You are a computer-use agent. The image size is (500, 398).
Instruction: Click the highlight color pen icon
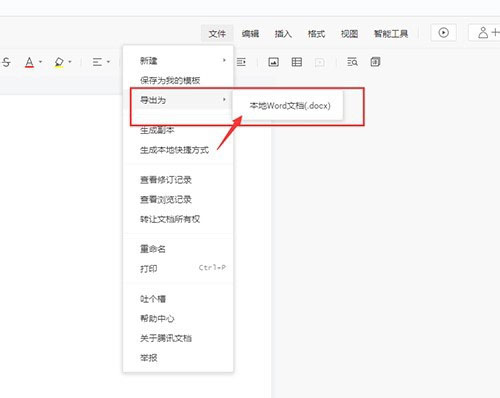click(59, 62)
